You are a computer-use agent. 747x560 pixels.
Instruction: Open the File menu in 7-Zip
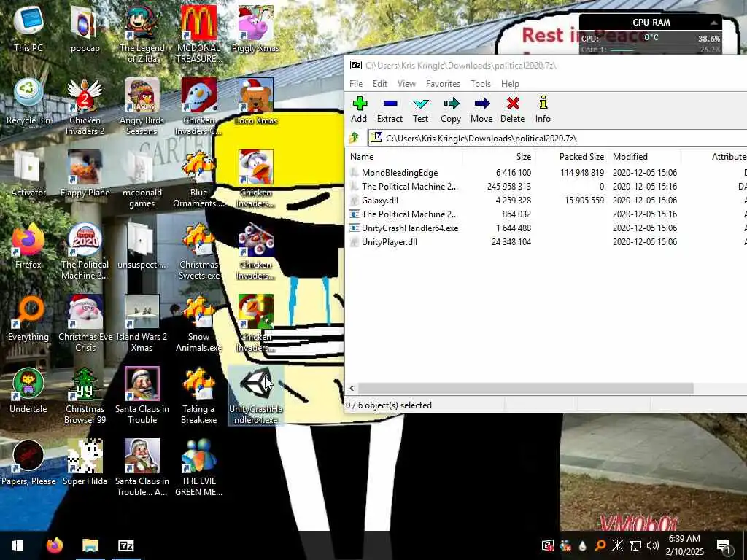pyautogui.click(x=356, y=84)
